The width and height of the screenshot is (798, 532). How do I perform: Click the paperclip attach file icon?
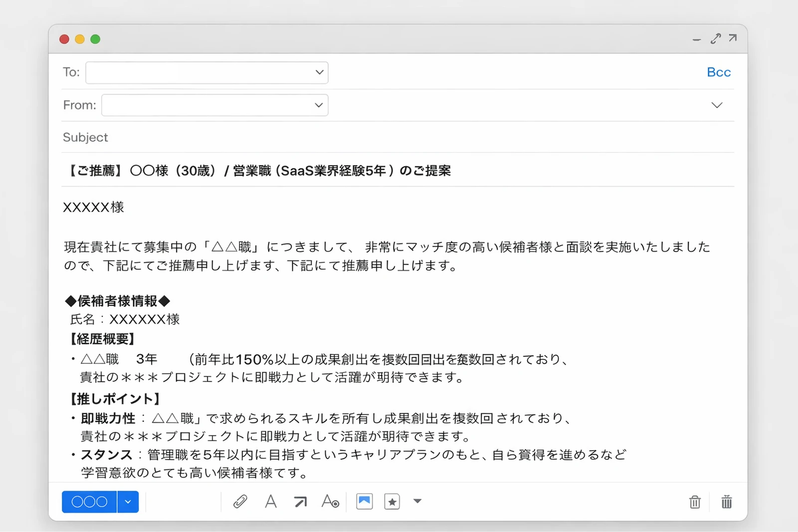[x=240, y=501]
